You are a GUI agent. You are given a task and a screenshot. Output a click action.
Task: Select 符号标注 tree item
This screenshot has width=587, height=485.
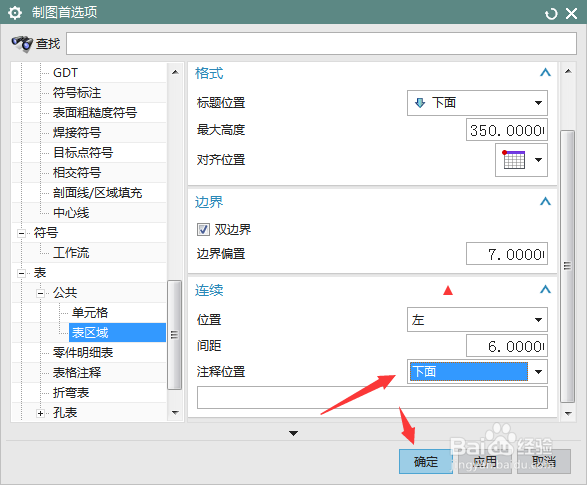(77, 92)
